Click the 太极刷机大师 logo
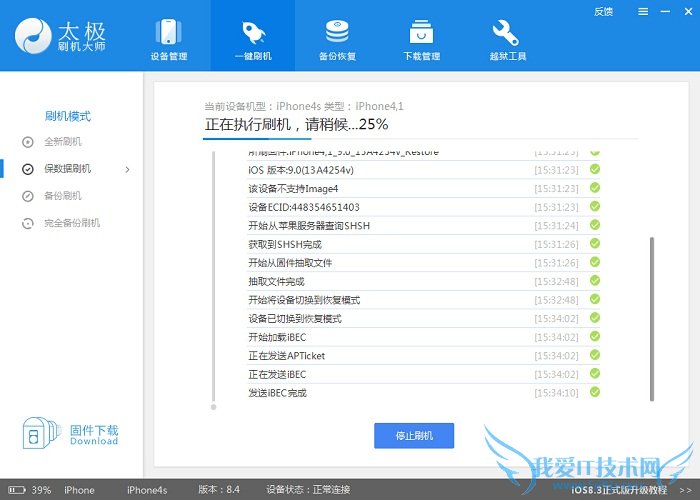 [60, 36]
